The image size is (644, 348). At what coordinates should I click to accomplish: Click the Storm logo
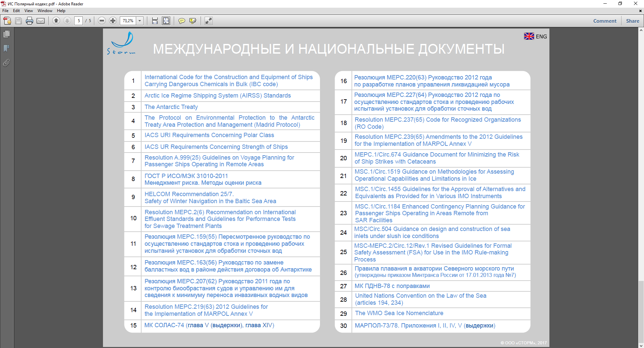coord(121,43)
